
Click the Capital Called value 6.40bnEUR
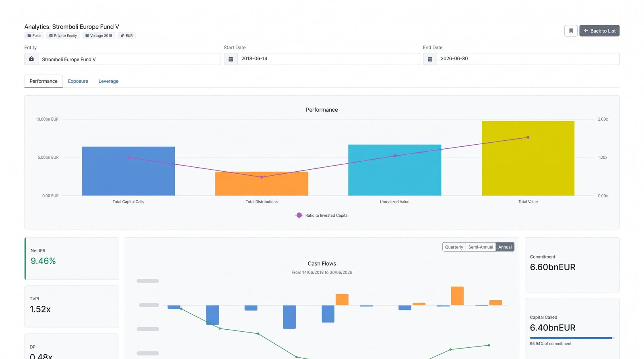coord(553,328)
